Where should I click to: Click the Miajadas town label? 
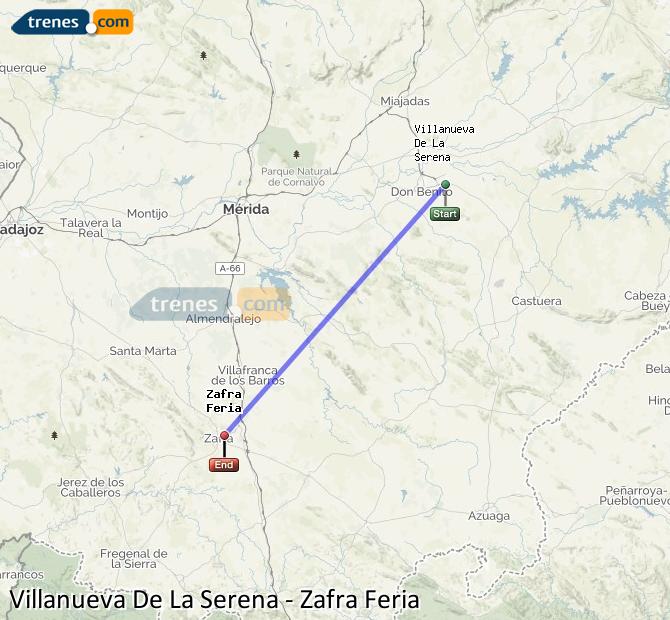click(405, 101)
